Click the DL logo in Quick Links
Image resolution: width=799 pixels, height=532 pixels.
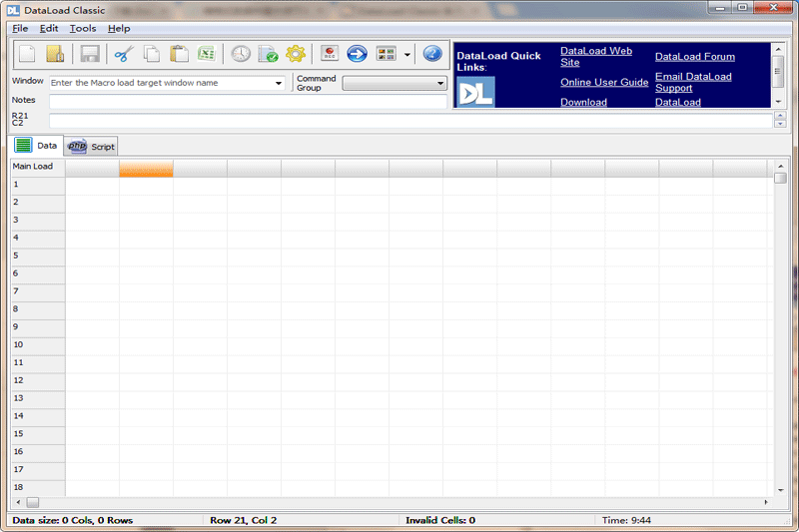475,92
